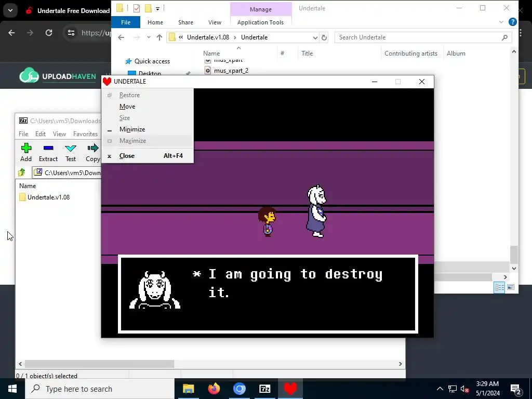Click browser site info icon
This screenshot has width=532, height=399.
click(71, 33)
